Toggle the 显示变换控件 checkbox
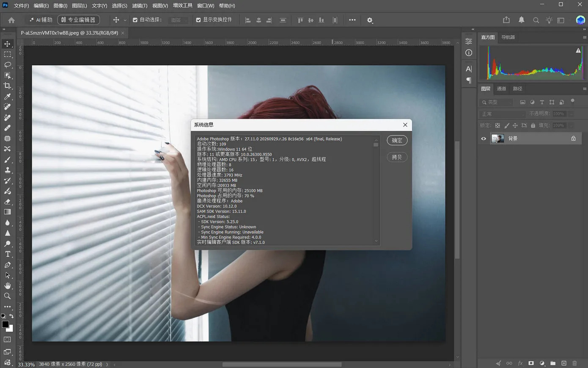The image size is (588, 368). coord(198,20)
